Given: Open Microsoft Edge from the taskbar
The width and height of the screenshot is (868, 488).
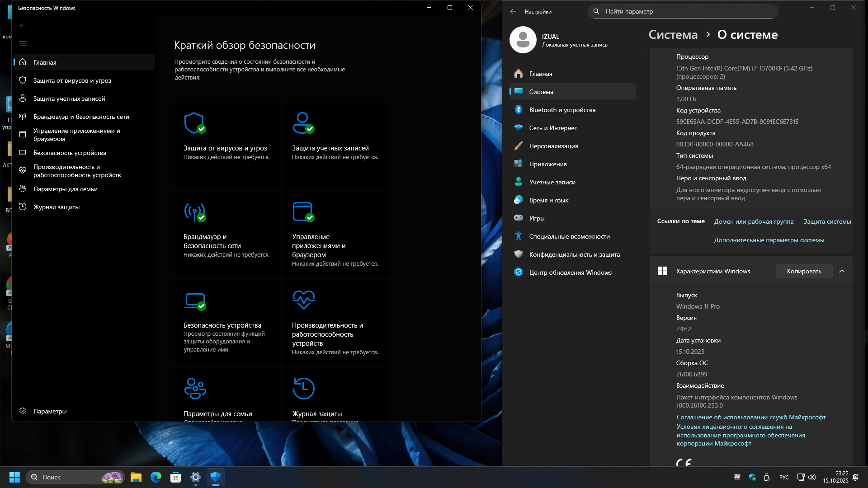Looking at the screenshot, I should (x=156, y=477).
